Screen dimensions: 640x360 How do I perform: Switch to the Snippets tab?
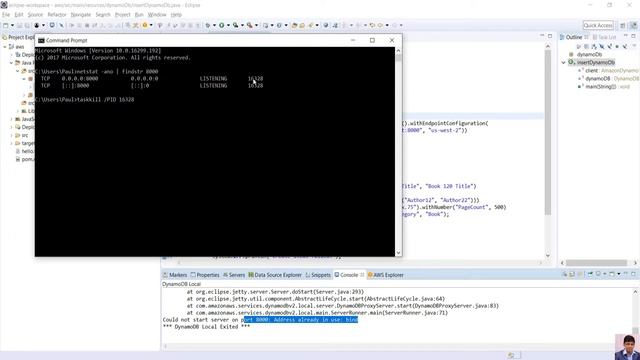tap(318, 275)
